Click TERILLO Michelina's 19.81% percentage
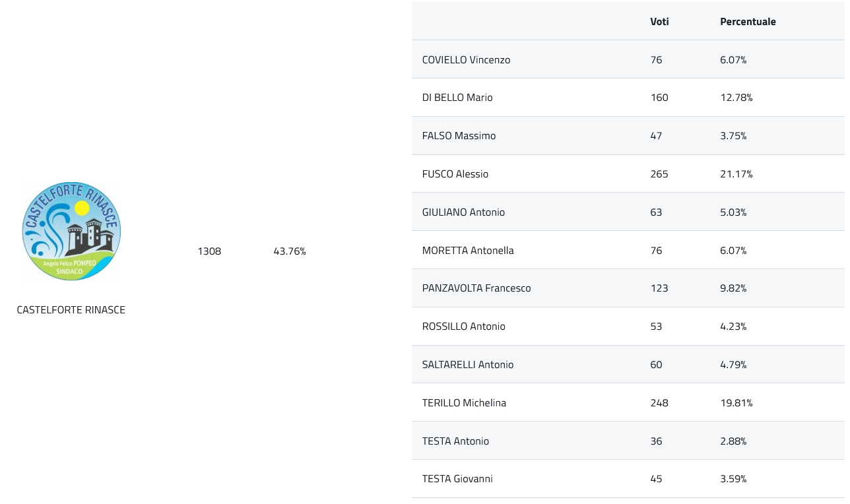 click(736, 402)
